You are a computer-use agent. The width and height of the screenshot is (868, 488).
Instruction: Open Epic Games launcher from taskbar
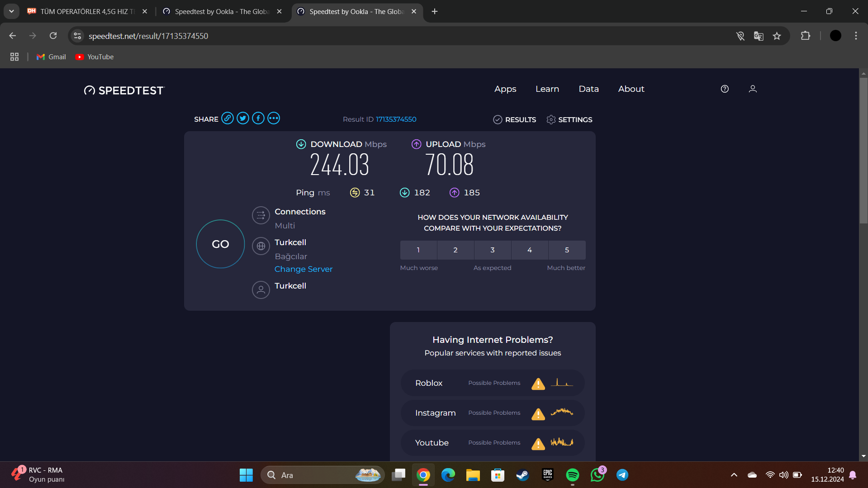point(547,475)
